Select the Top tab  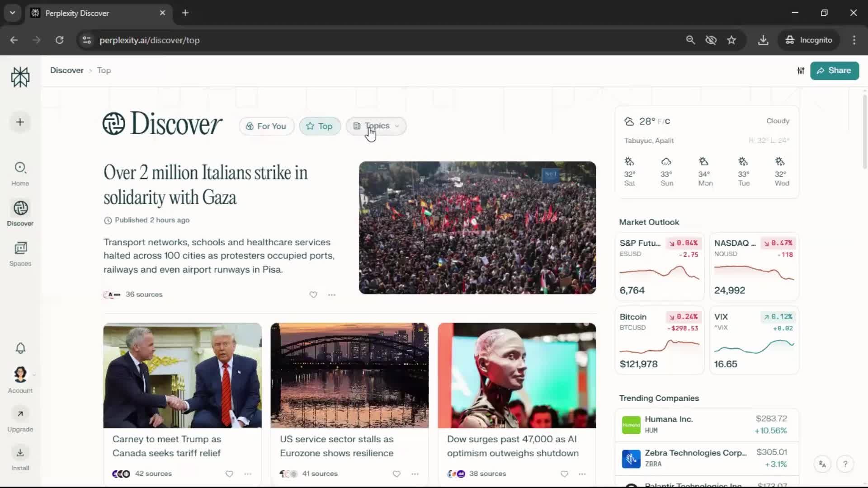(320, 126)
